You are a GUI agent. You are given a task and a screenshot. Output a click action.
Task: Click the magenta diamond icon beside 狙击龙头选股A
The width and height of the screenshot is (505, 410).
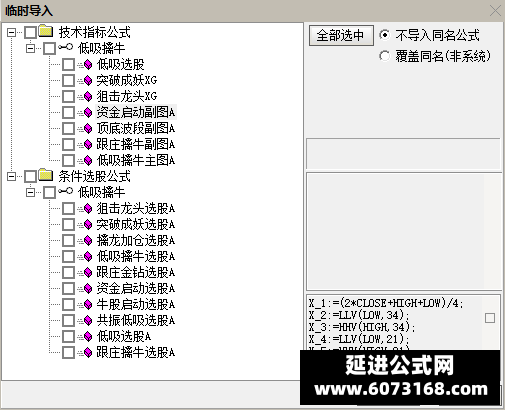click(x=88, y=209)
